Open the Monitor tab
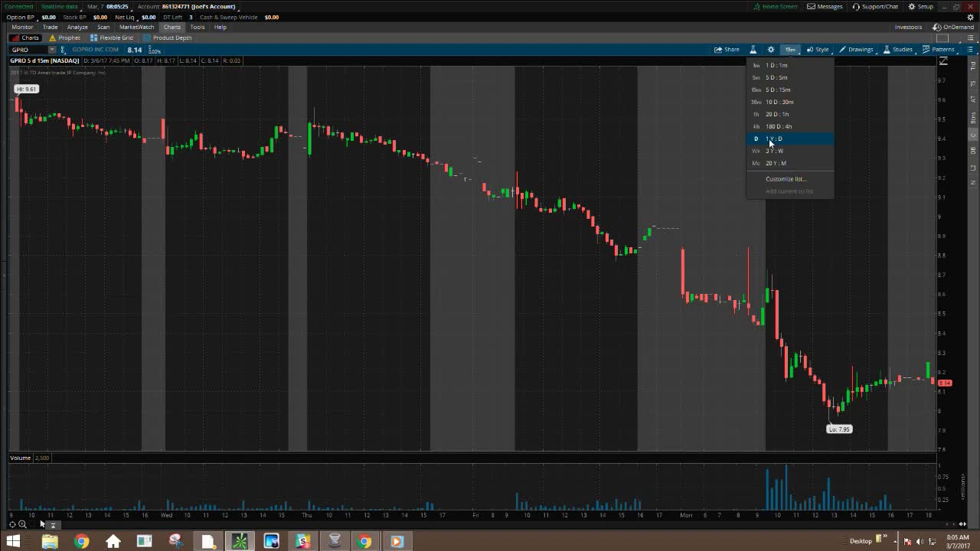980x551 pixels. 22,27
